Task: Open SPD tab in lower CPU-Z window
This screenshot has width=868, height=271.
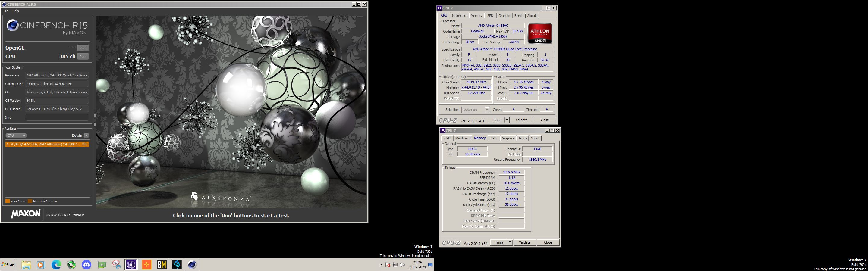Action: point(494,139)
